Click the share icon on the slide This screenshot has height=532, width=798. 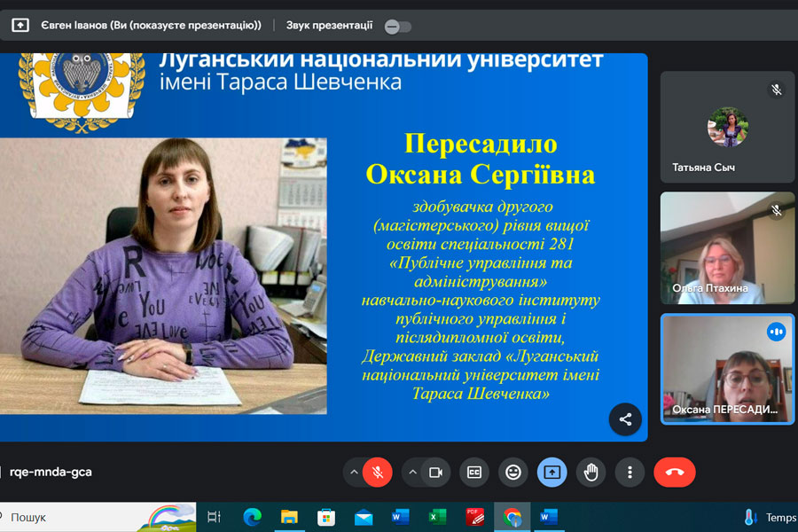625,419
